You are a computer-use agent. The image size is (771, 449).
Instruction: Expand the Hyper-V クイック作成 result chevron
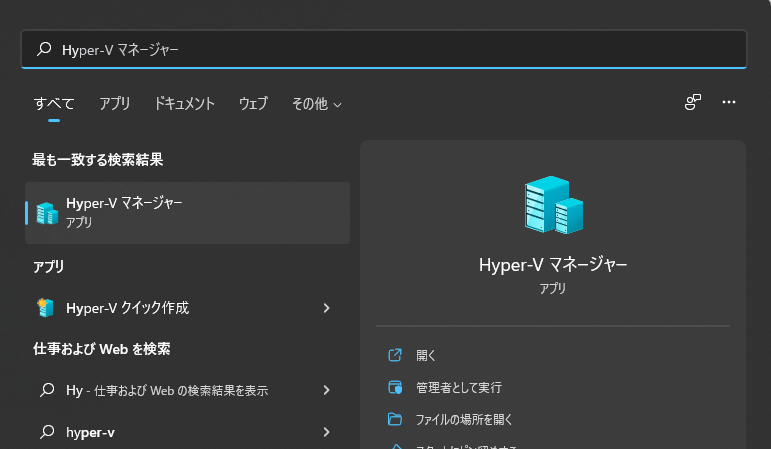326,308
